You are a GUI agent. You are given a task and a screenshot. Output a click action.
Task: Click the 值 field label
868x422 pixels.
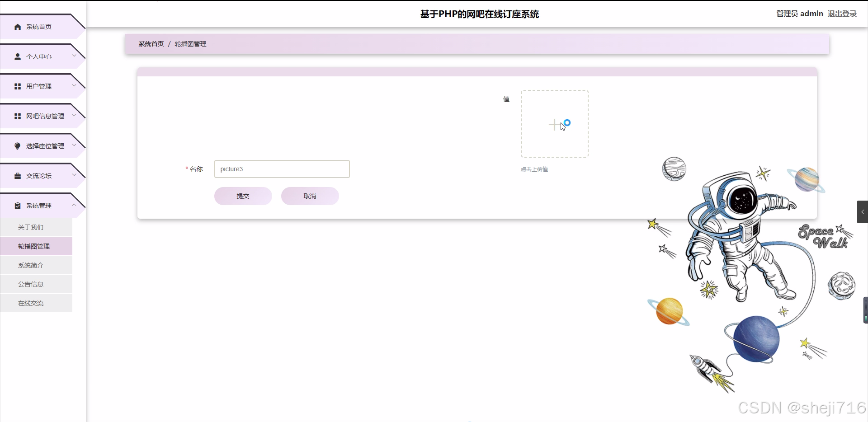coord(506,99)
